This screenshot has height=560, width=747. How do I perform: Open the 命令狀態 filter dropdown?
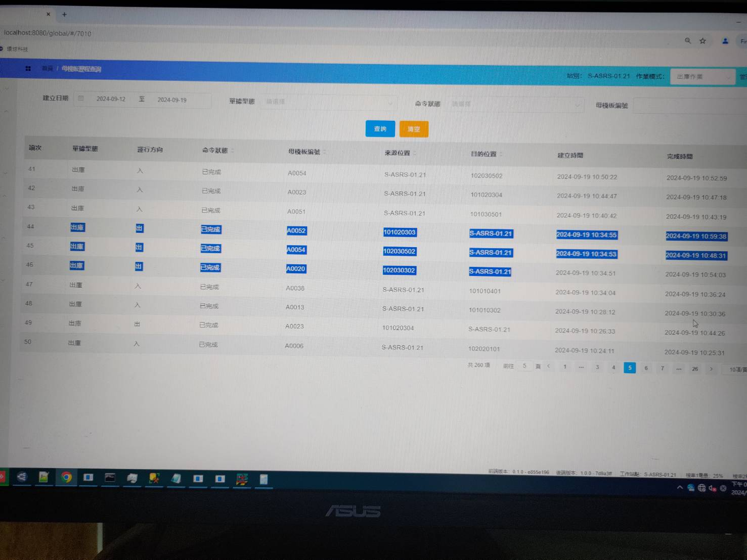(x=514, y=104)
